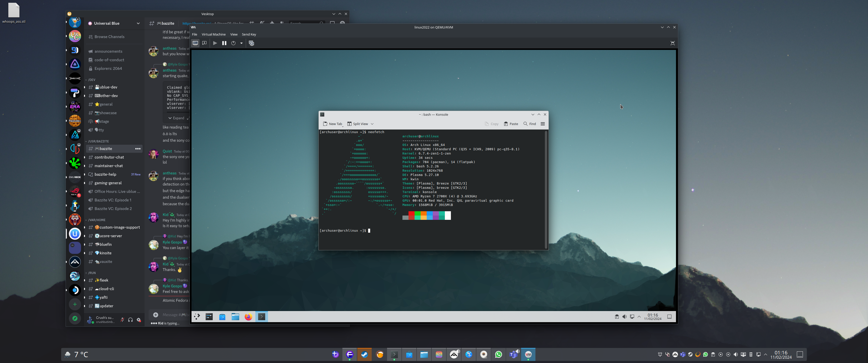The width and height of the screenshot is (868, 363).
Task: Click Browse Channels in Discord
Action: (x=109, y=37)
